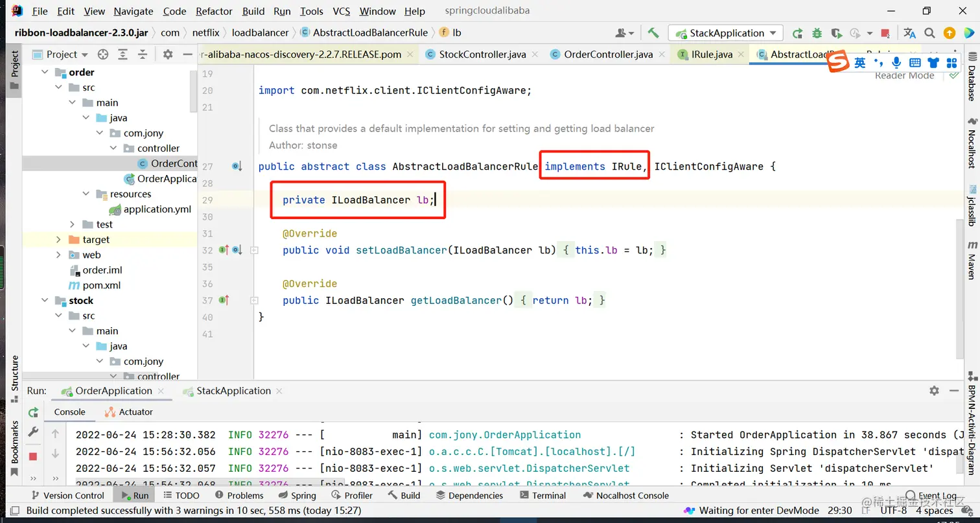Rerun OrderApplication in Run panel
The width and height of the screenshot is (980, 523).
33,413
